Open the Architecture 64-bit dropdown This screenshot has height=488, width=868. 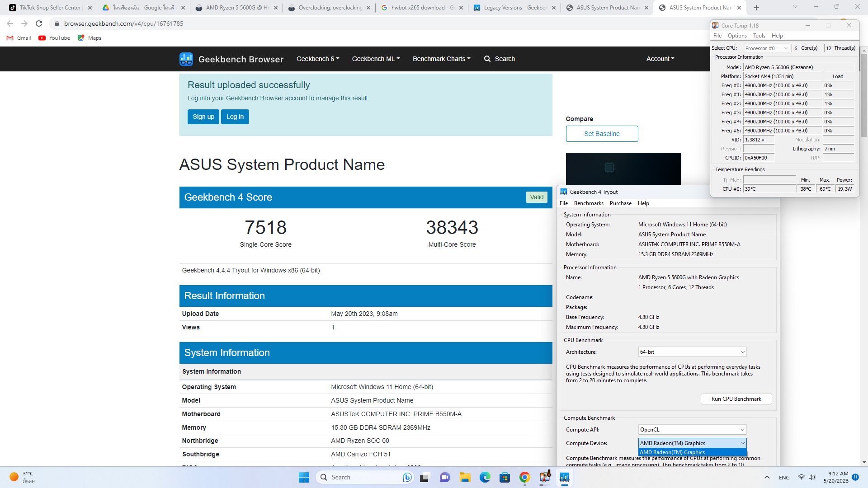click(692, 352)
